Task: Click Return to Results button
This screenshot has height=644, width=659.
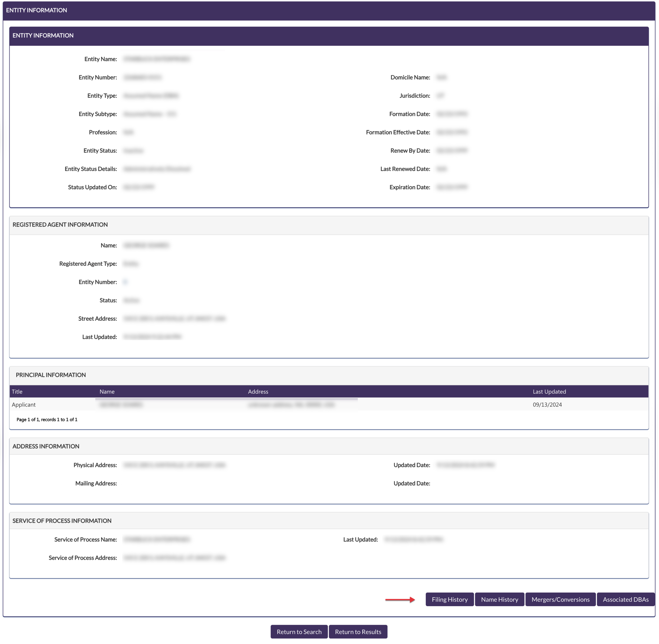Action: [x=358, y=631]
